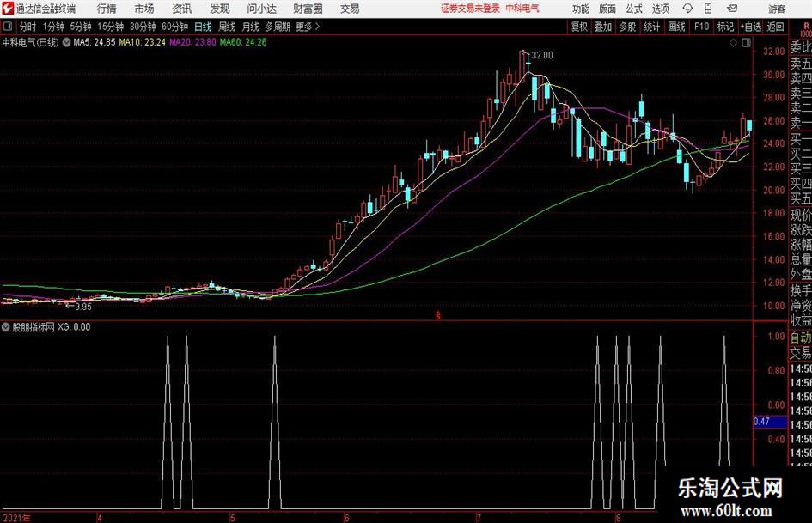Click the 复权 toolbar button
This screenshot has height=523, width=812.
coord(579,27)
